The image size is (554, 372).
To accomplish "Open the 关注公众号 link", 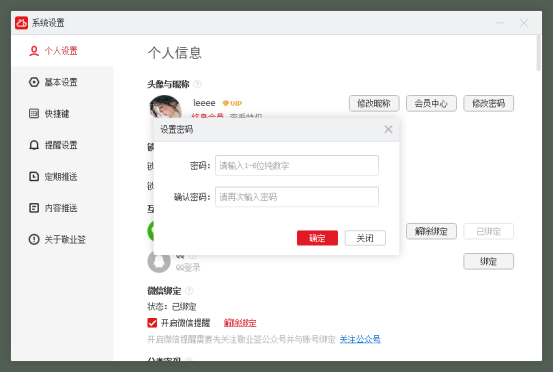I will [x=360, y=339].
